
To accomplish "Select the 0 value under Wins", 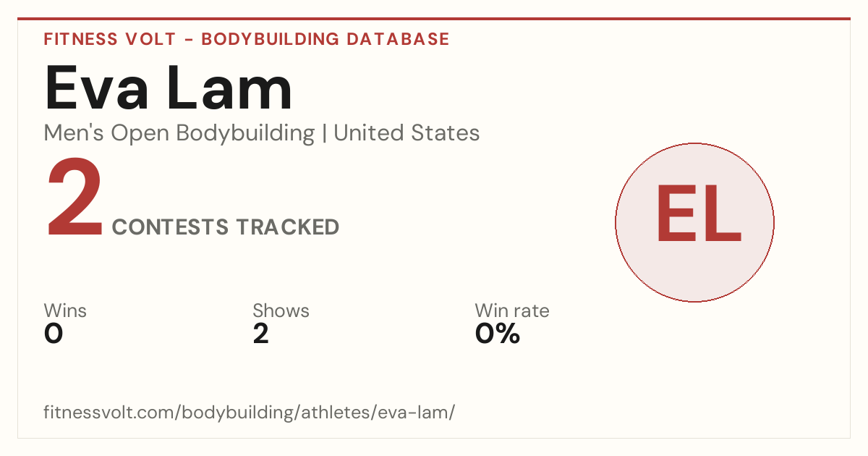I will point(54,334).
